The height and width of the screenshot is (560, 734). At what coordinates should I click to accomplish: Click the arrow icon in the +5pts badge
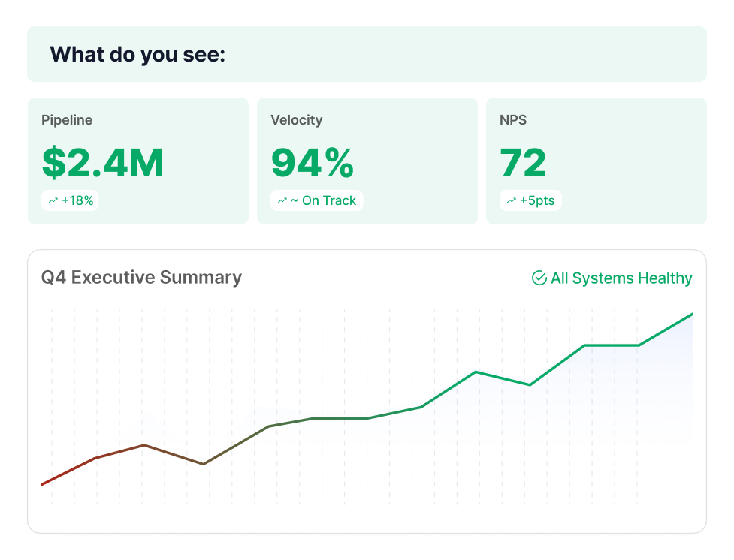pos(512,200)
